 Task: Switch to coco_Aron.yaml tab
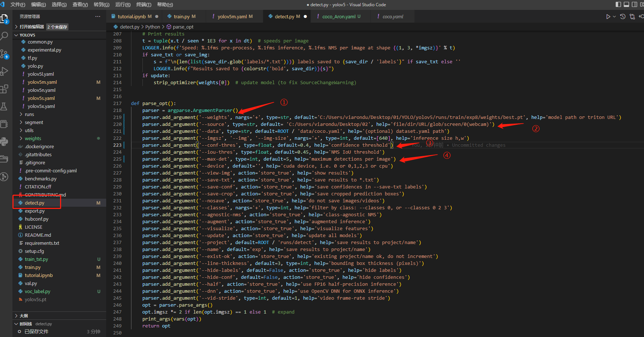coord(341,16)
